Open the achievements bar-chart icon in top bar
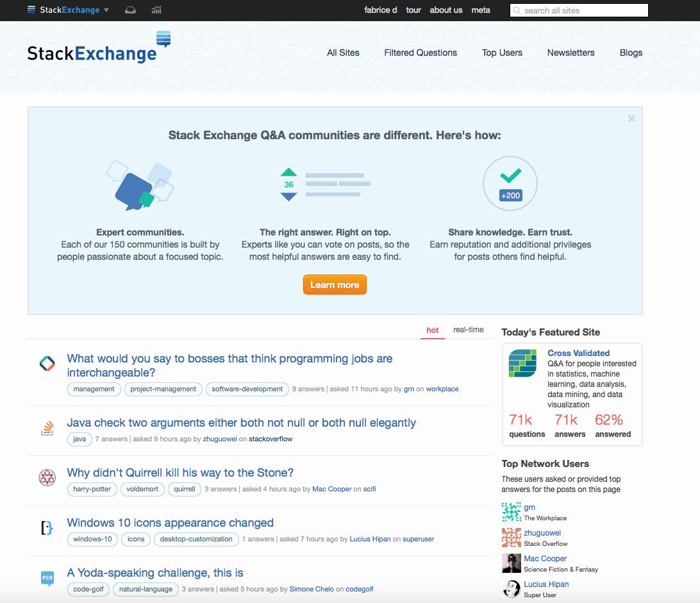 point(156,10)
